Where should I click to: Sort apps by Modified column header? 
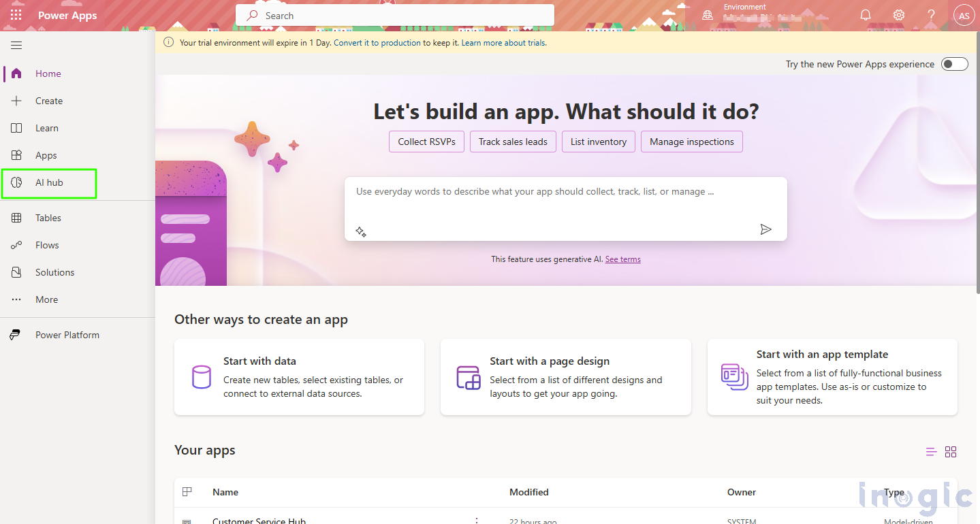click(529, 492)
